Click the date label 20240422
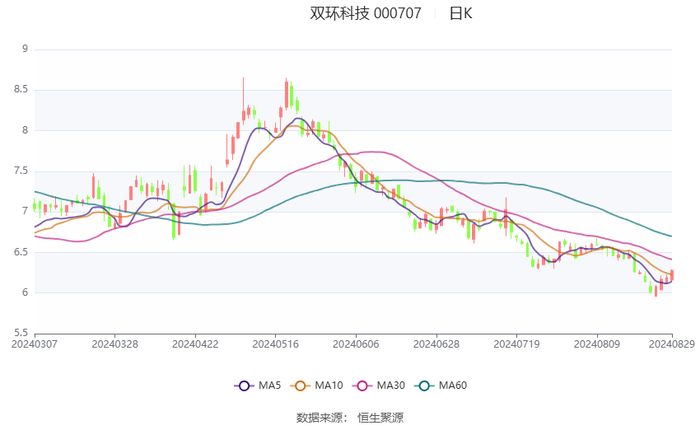Screen dimensions: 700x426 [195, 344]
